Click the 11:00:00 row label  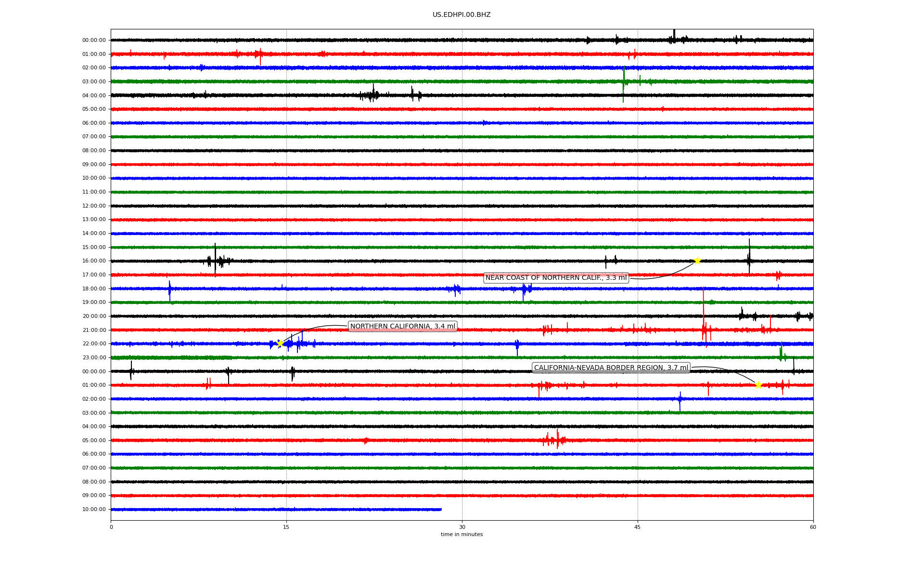(x=94, y=192)
